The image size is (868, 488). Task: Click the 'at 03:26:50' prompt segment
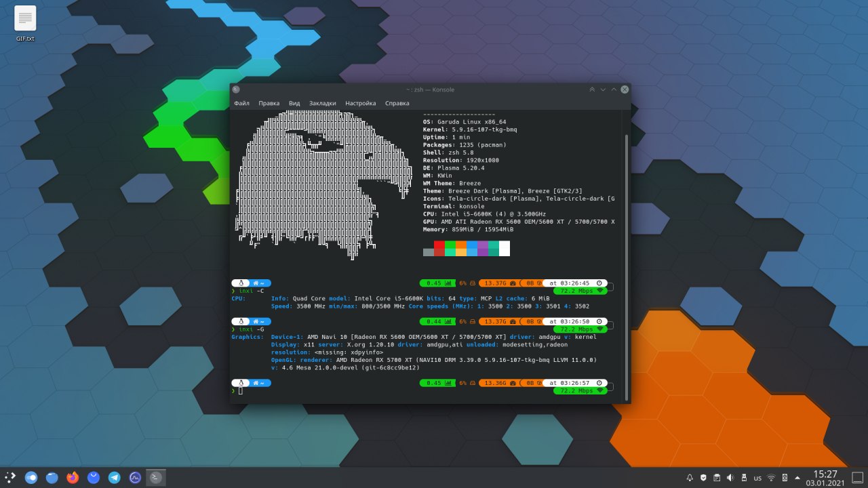[576, 322]
